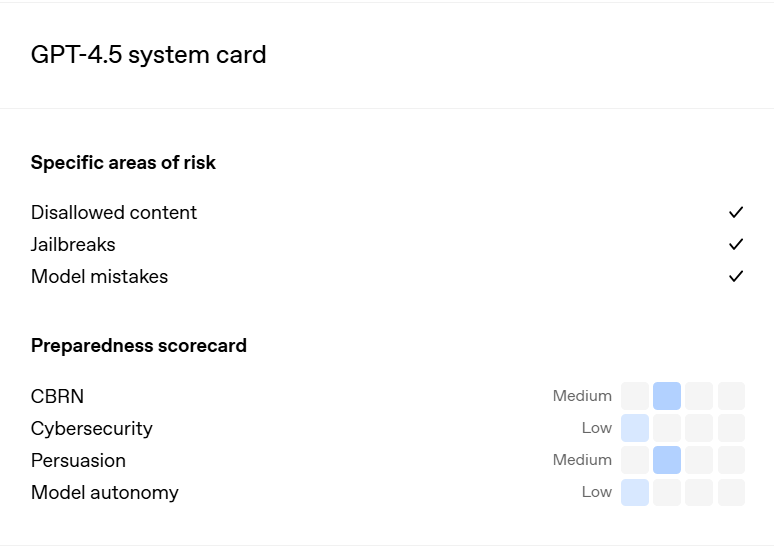Click the highlighted Low square for Cybersecurity
This screenshot has height=553, width=774.
click(635, 428)
